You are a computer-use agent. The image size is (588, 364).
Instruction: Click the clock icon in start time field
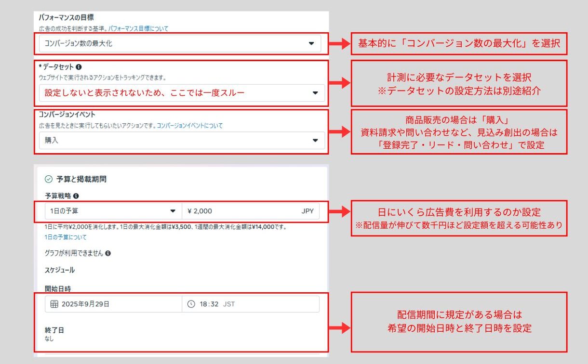191,304
